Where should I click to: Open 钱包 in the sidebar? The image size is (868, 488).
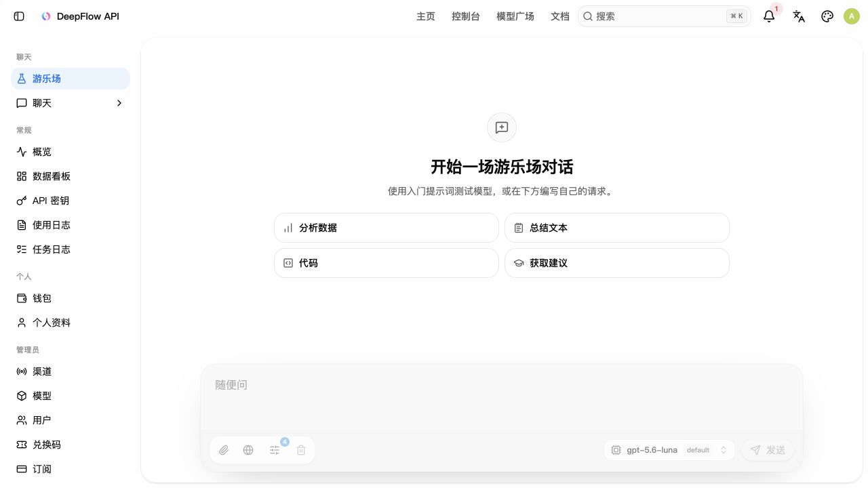pyautogui.click(x=71, y=298)
